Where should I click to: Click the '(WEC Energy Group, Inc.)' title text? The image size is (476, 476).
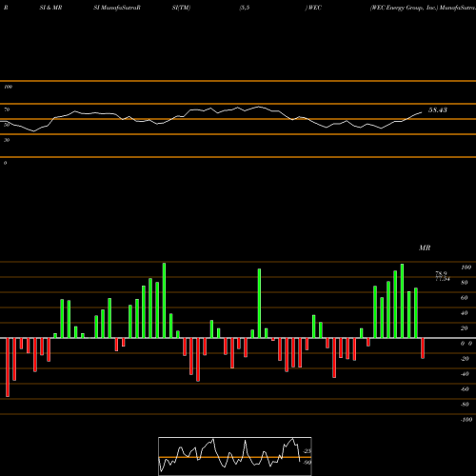404,8
